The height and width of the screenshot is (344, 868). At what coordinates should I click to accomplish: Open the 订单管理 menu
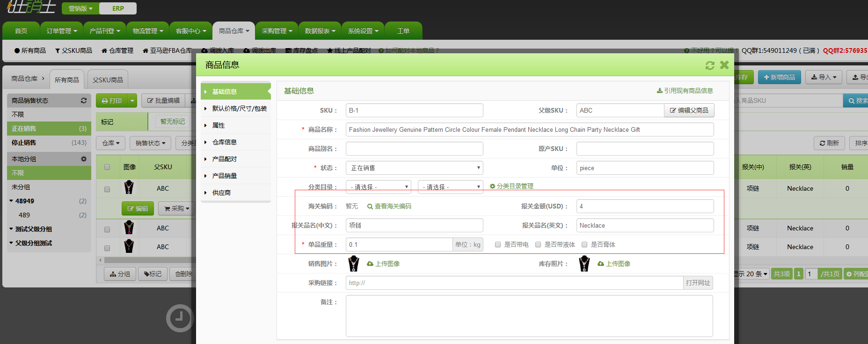pos(62,31)
